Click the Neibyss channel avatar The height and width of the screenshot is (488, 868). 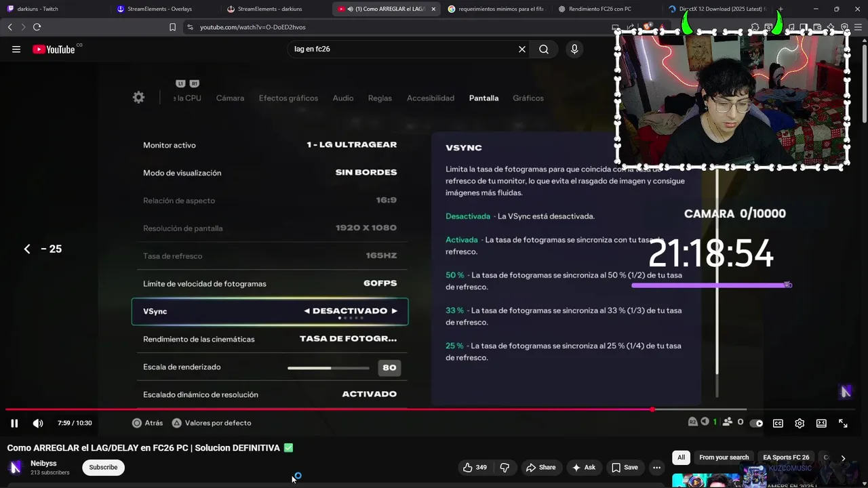[15, 467]
